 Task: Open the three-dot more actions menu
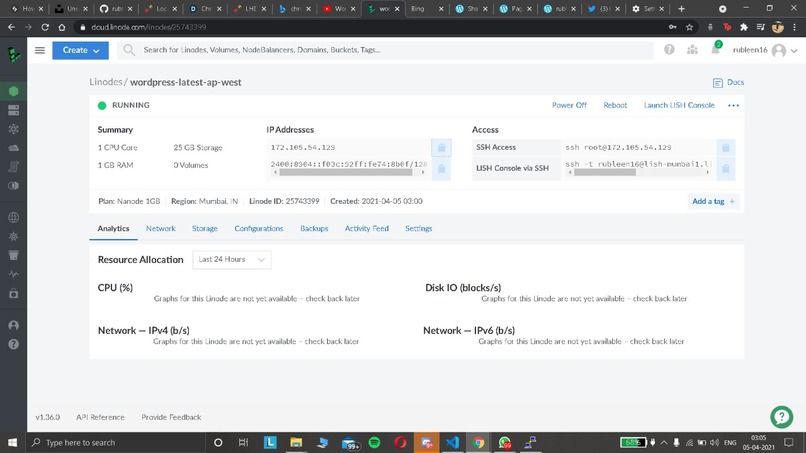tap(734, 105)
